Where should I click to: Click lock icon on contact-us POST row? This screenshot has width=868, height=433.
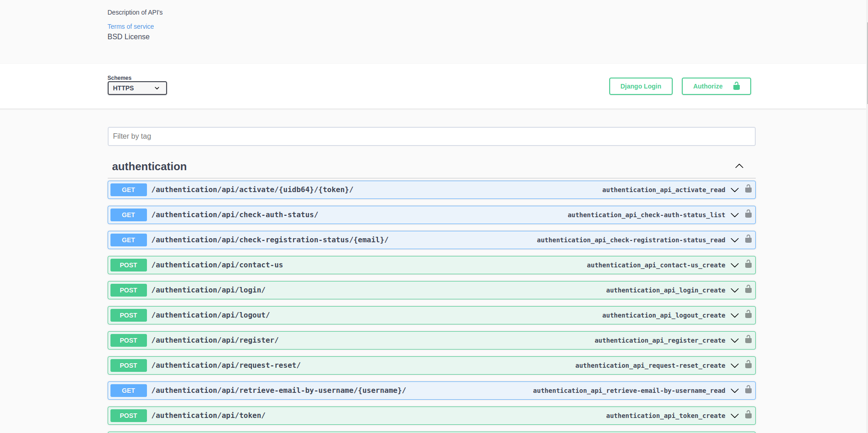tap(748, 264)
